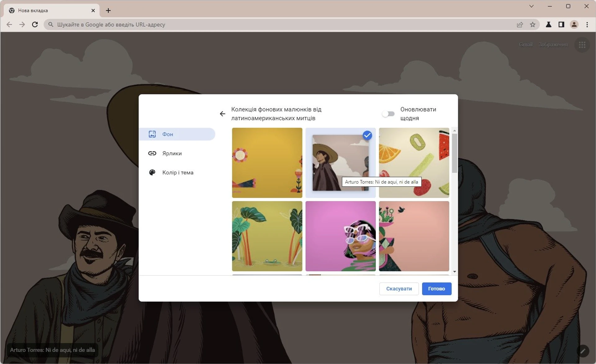The width and height of the screenshot is (596, 364).
Task: Open the 'Колір і тема' section
Action: coord(178,172)
